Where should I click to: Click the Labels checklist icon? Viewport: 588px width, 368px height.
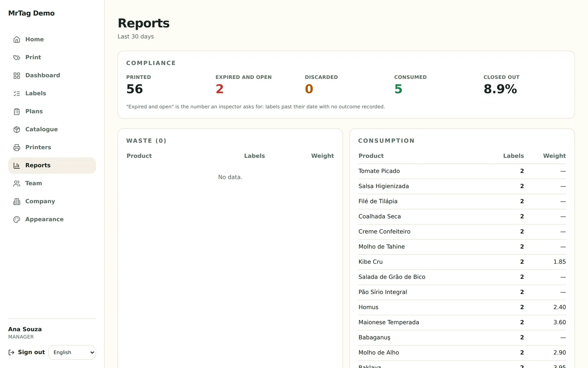(17, 93)
